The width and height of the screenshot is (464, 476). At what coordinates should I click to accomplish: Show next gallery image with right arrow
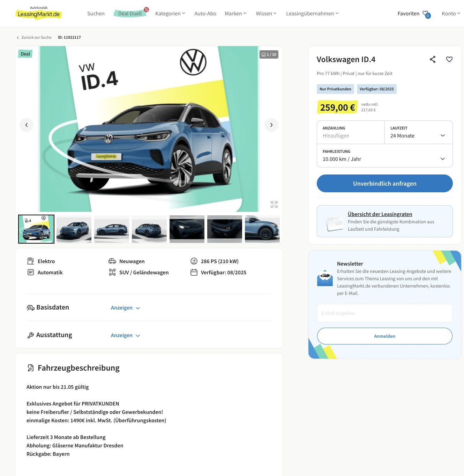click(271, 125)
